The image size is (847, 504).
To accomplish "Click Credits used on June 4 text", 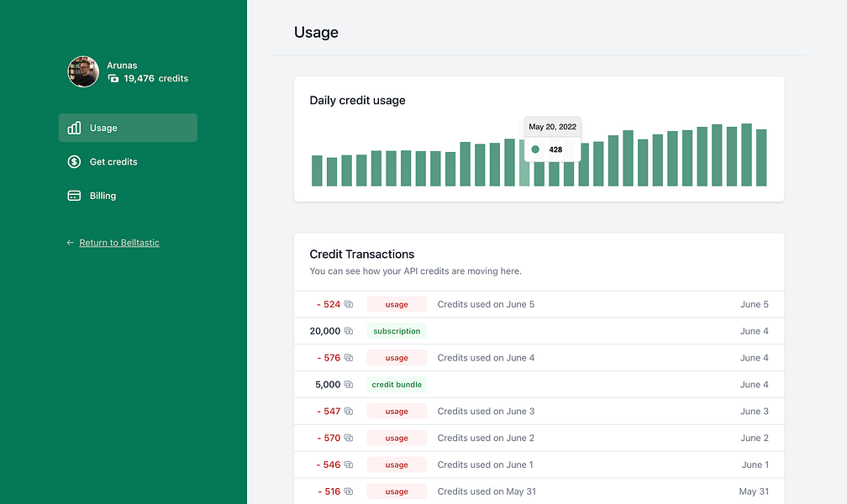I will click(x=487, y=358).
